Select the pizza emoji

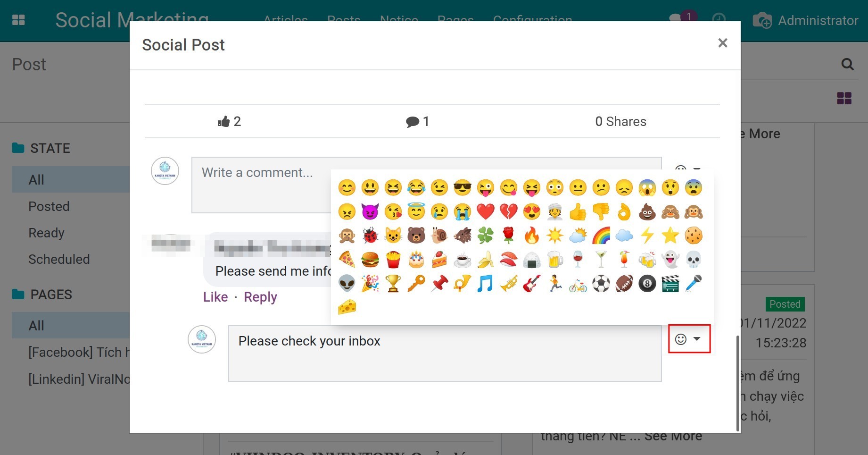347,259
